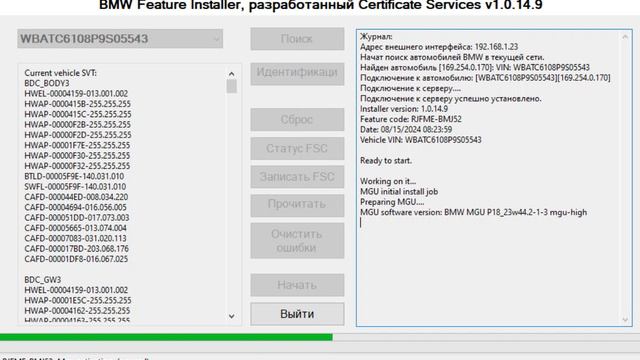The width and height of the screenshot is (640, 360).
Task: Select the CAFD-00005665-013.074.004 line
Action: 76,228
